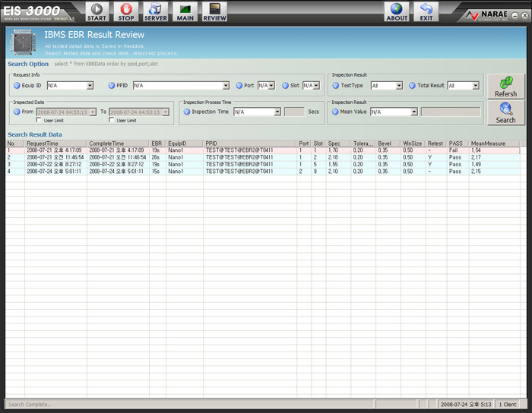Sort by PPID column header
This screenshot has height=413, width=532.
[250, 143]
